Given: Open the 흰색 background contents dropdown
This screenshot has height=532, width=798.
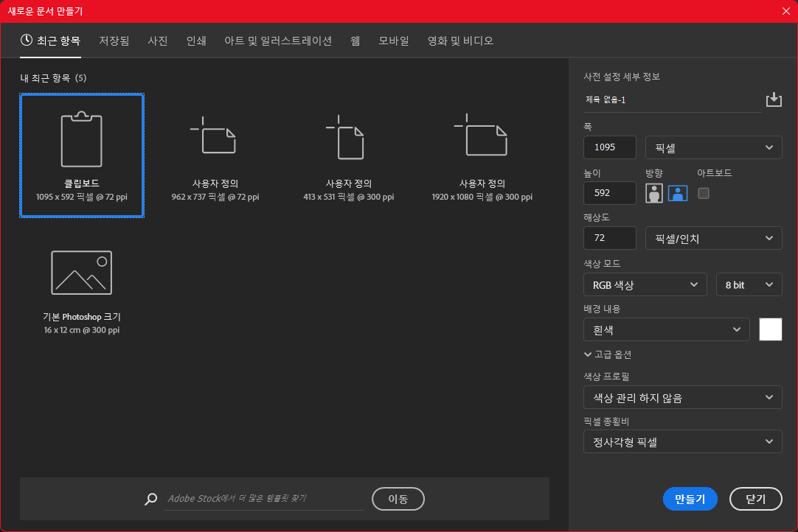Looking at the screenshot, I should click(666, 329).
